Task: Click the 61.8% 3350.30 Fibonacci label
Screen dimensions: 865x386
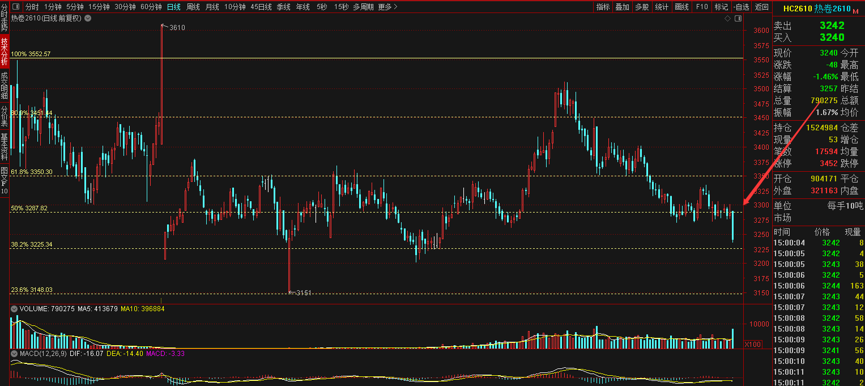Action: [x=33, y=172]
